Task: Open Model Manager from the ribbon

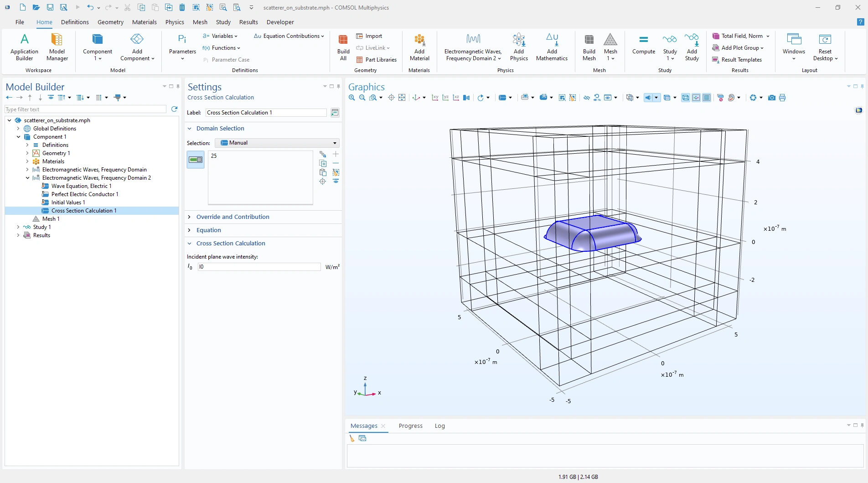Action: (x=57, y=47)
